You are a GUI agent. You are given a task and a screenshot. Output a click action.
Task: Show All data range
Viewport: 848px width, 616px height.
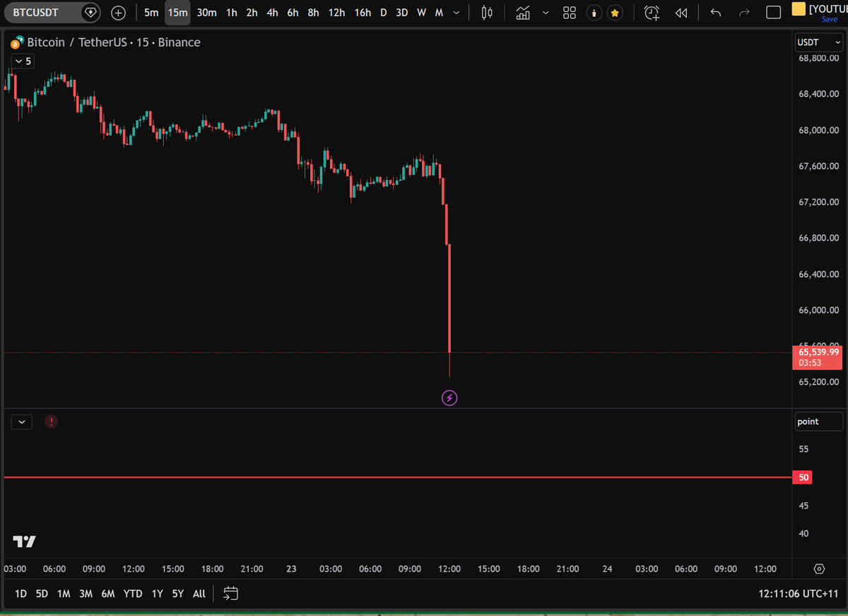(199, 593)
